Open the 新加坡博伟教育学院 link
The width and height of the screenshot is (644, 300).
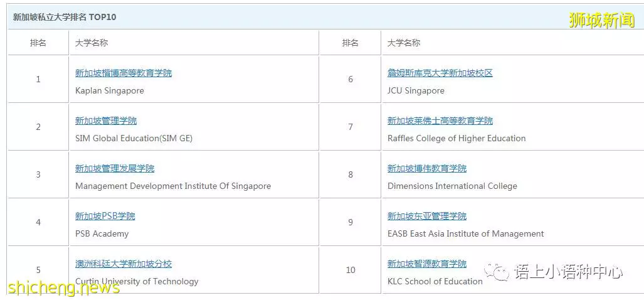point(427,168)
